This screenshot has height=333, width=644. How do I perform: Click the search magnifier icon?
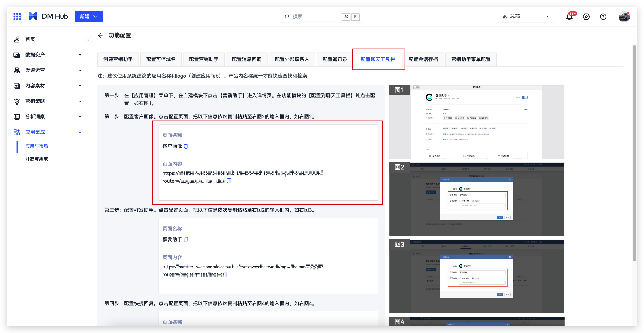[x=287, y=17]
